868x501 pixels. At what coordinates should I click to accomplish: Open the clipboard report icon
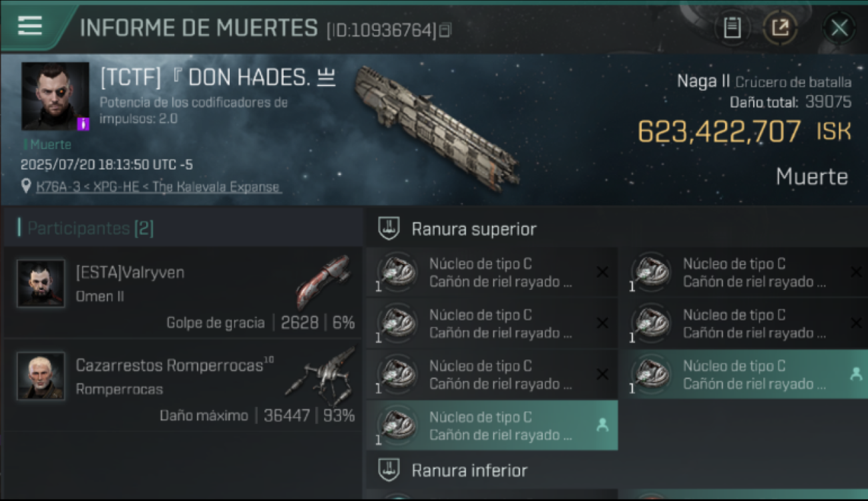732,28
